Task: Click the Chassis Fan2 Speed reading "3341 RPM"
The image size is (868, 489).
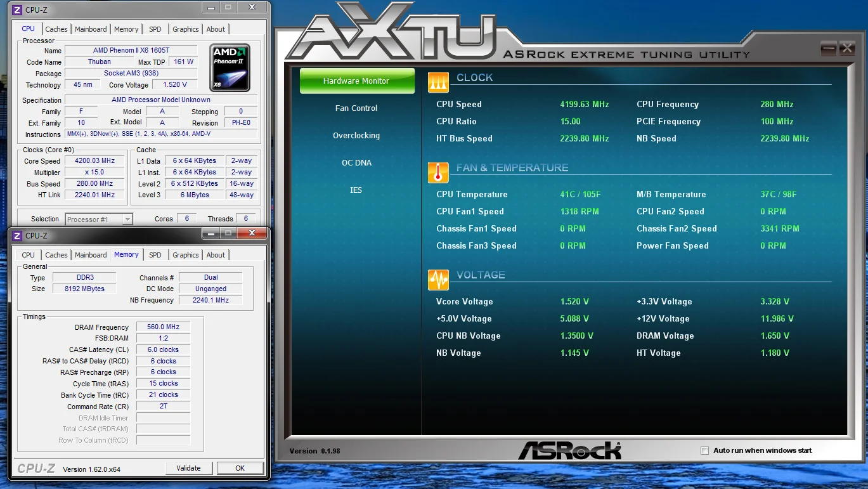Action: (x=780, y=229)
